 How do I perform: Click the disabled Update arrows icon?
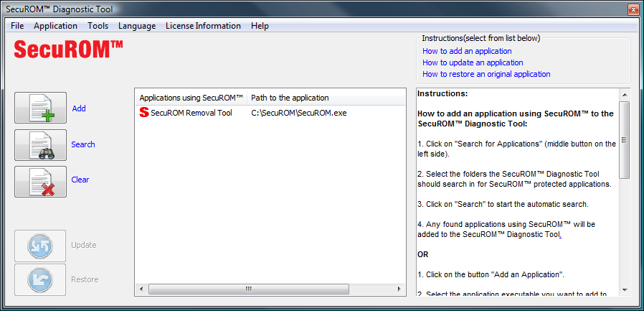[40, 246]
